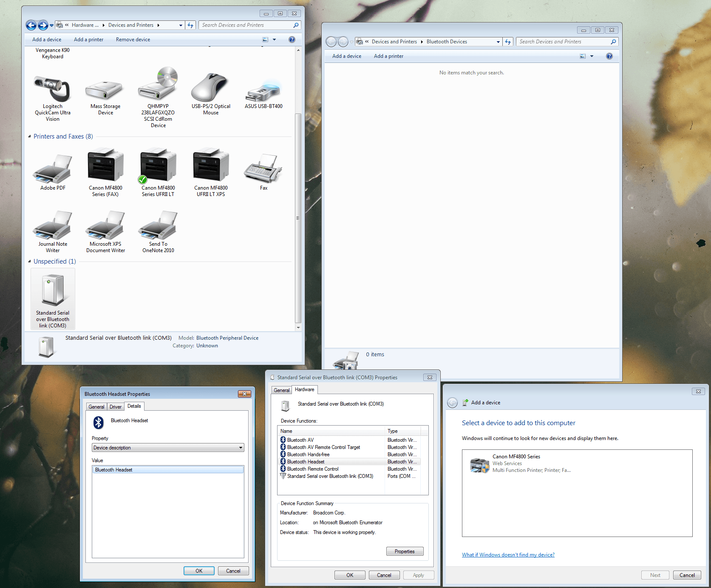Click the refresh icon in Bluetooth Devices window
This screenshot has width=711, height=588.
pos(508,42)
